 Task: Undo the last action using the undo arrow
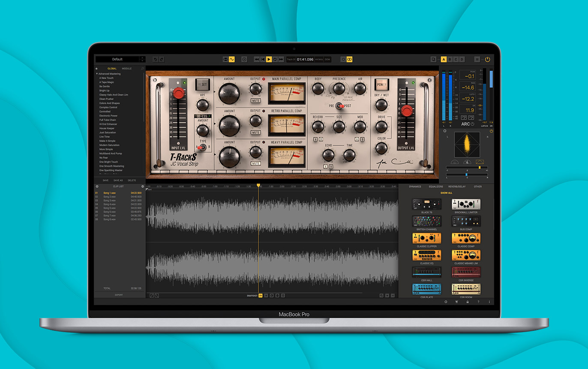(155, 59)
